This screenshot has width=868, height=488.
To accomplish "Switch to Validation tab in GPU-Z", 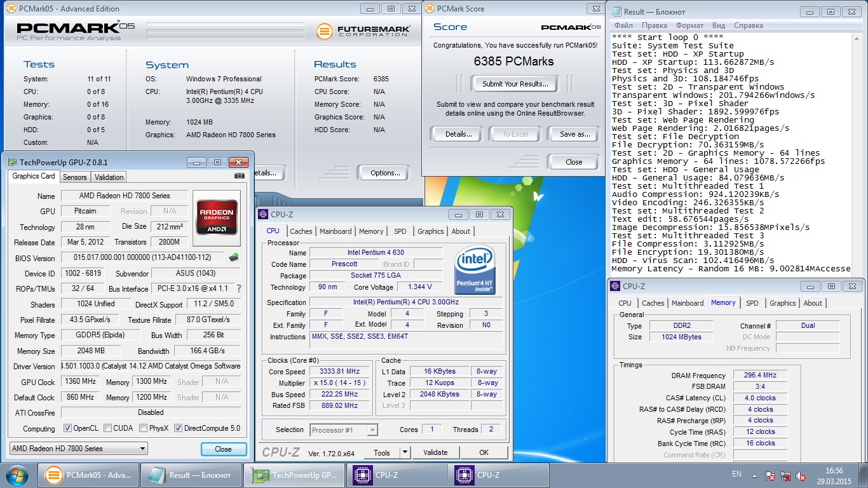I will coord(109,177).
